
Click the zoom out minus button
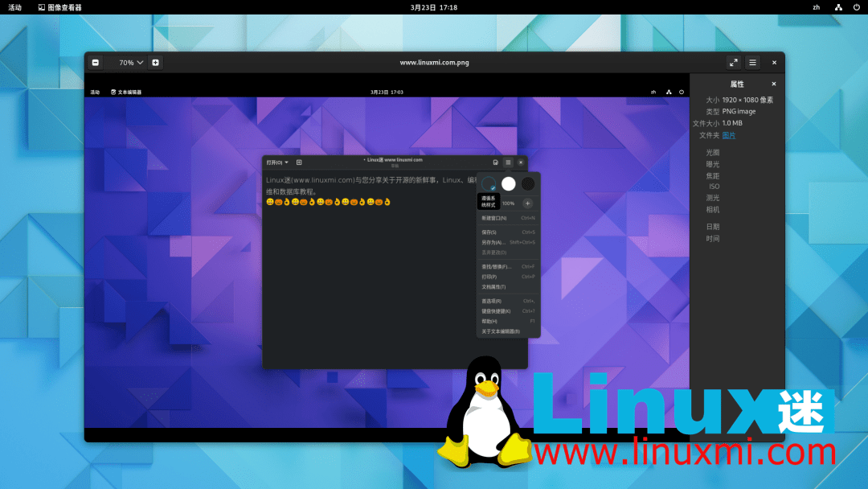coord(95,63)
